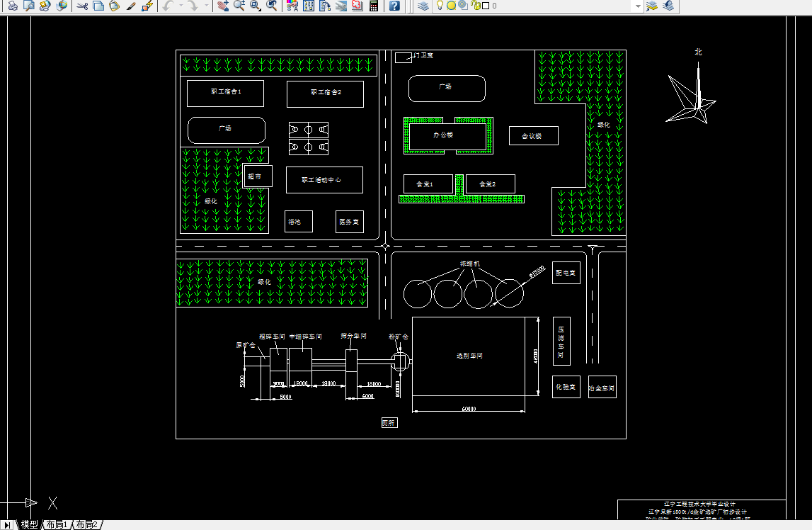Open the 3D DWF globe icon

point(62,6)
